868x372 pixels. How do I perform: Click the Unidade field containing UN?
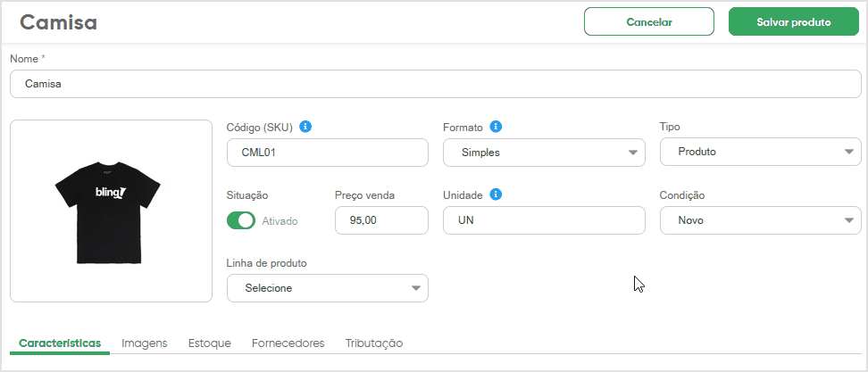coord(544,220)
